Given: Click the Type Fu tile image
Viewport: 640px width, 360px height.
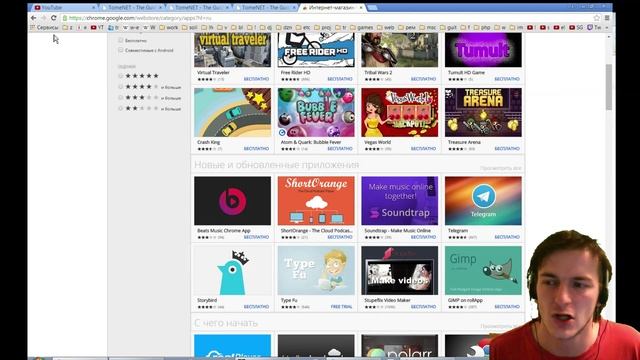Looking at the screenshot, I should (316, 270).
